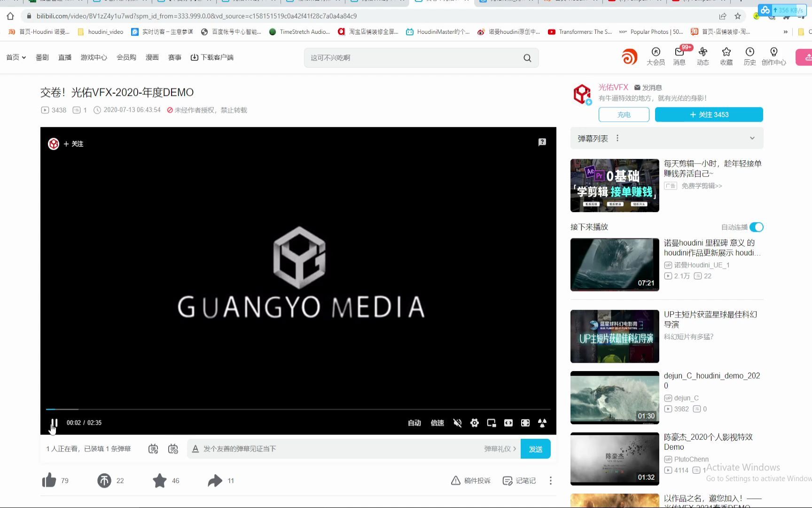Add video to favorites star icon
The height and width of the screenshot is (508, 812).
click(160, 480)
